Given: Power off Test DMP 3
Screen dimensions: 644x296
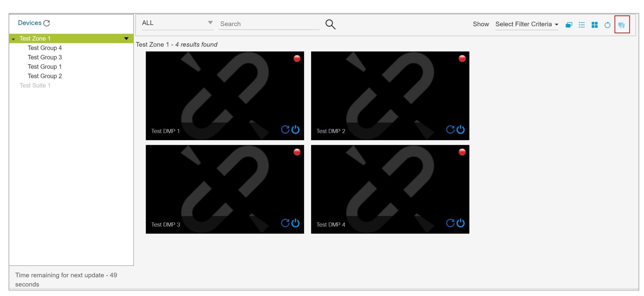Looking at the screenshot, I should 295,223.
